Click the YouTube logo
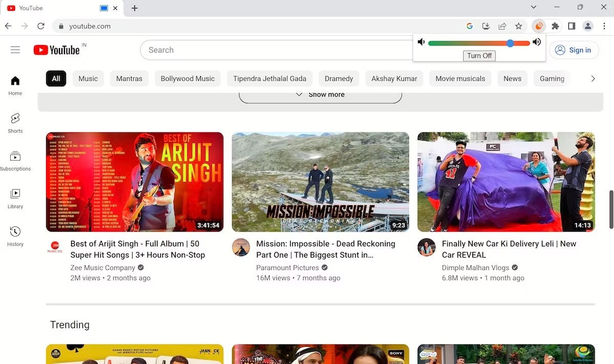 tap(56, 50)
